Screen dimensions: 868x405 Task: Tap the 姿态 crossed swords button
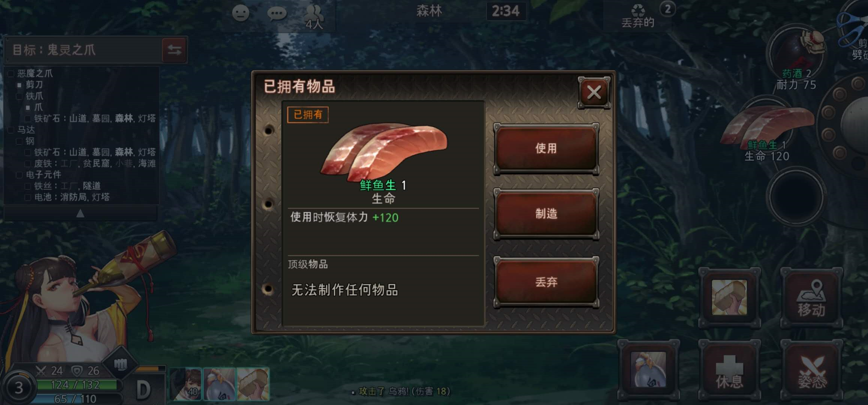pos(811,370)
